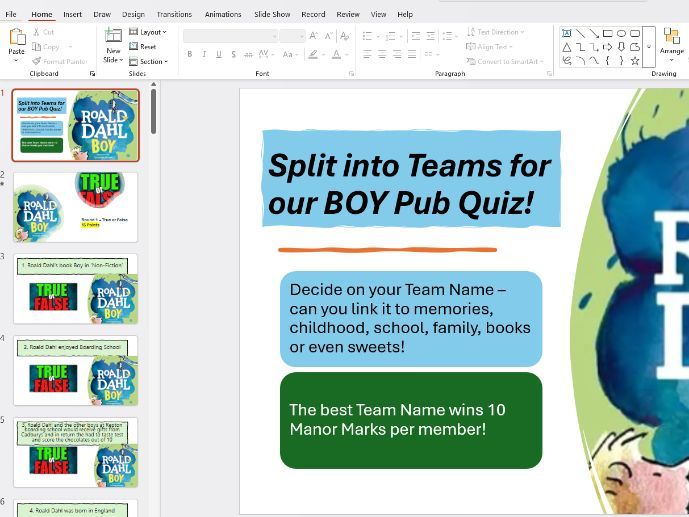Toggle Strikethrough formatting

[248, 54]
